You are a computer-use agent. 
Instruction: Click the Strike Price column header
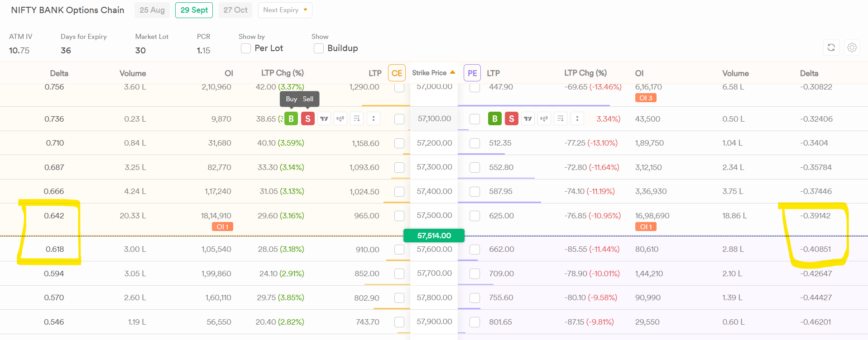tap(429, 73)
